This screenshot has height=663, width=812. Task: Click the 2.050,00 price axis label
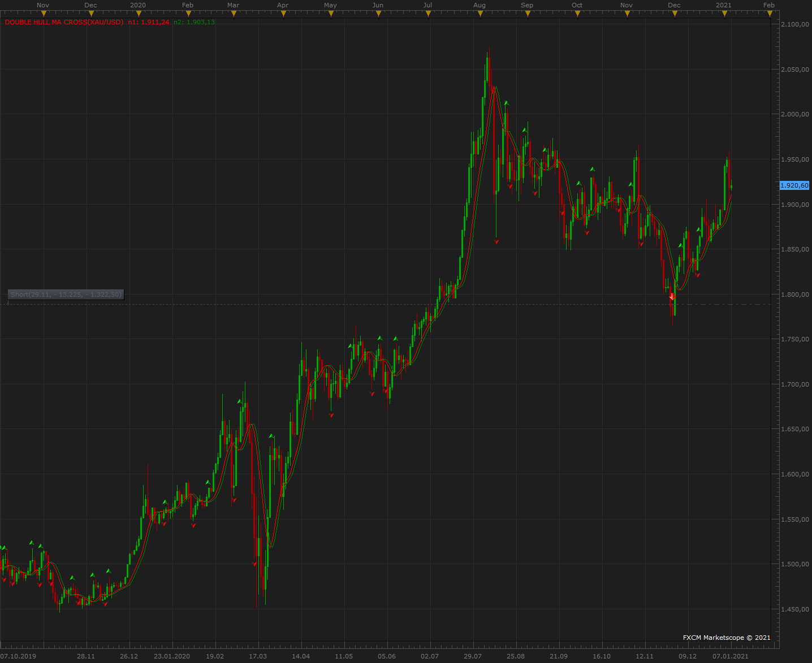pos(794,70)
